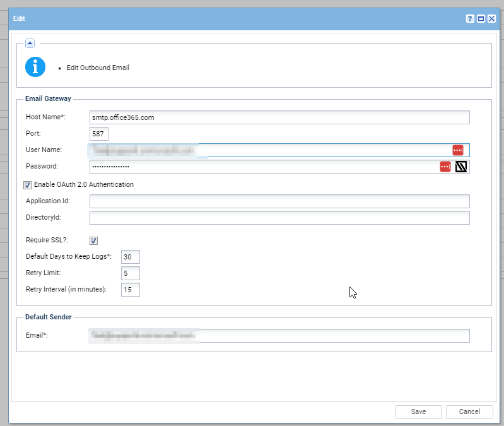Screen dimensions: 504x426
Task: Disable OAuth 2.0 Authentication checkbox
Action: pyautogui.click(x=27, y=185)
